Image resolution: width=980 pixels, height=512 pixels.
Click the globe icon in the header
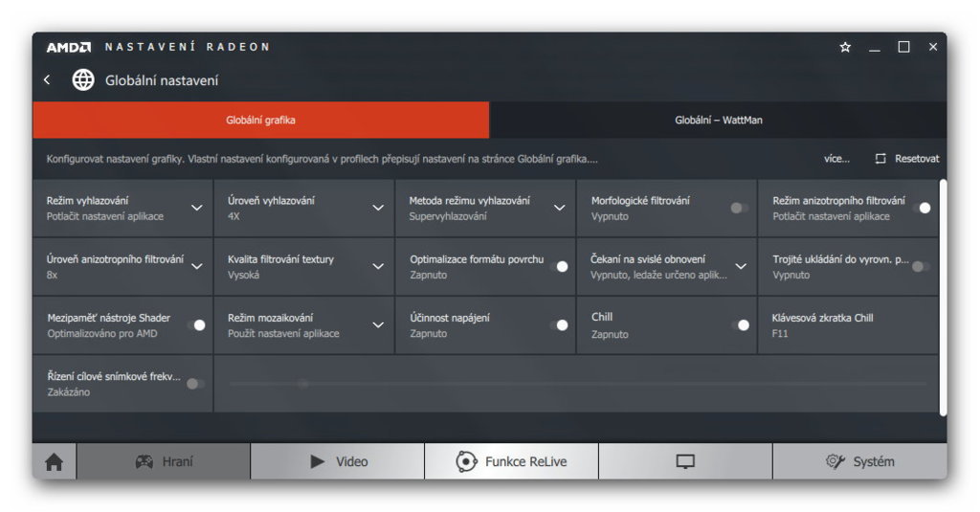83,80
